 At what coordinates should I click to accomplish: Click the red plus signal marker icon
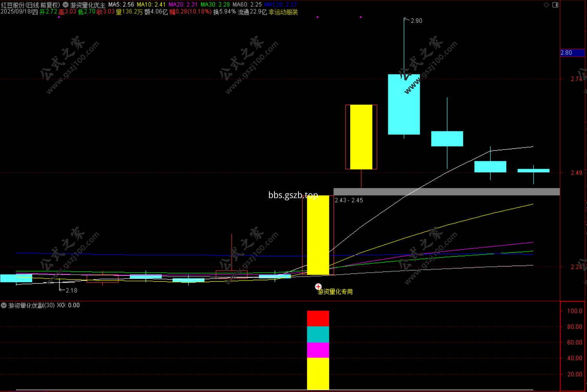(318, 287)
